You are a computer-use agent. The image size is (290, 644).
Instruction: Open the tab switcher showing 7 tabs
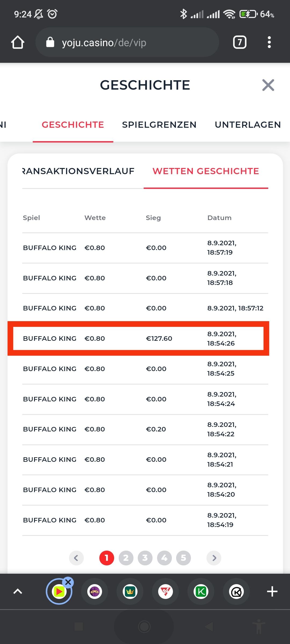(x=240, y=42)
